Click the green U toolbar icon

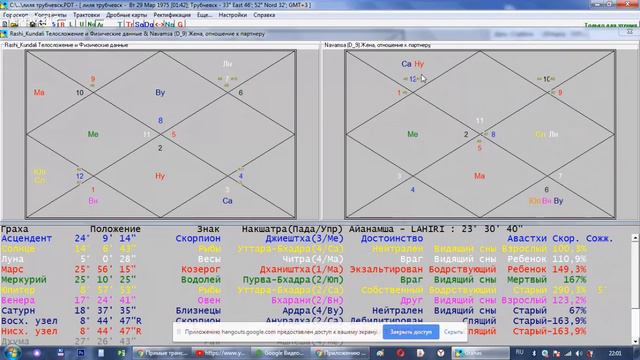click(82, 24)
